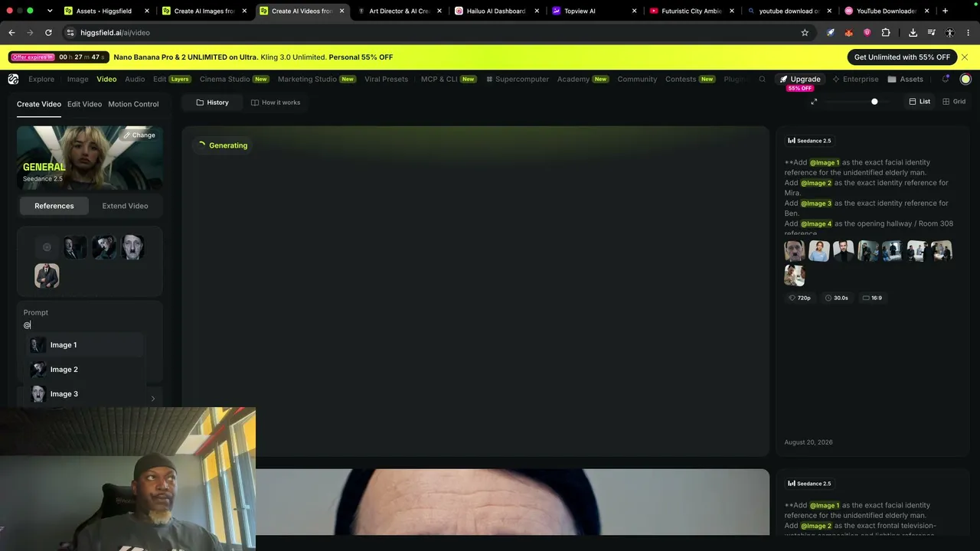Click the rocket extension icon in toolbar
This screenshot has width=980, height=551.
point(830,33)
